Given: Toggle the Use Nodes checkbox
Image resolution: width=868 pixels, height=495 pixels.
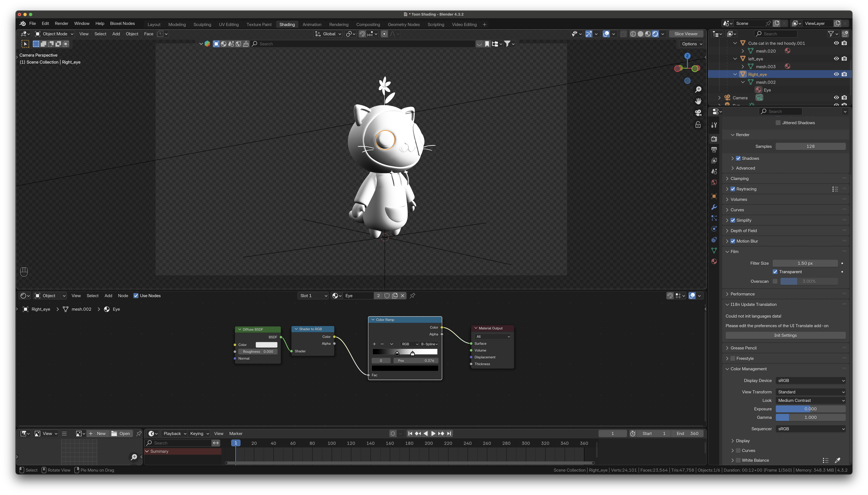Looking at the screenshot, I should click(136, 296).
